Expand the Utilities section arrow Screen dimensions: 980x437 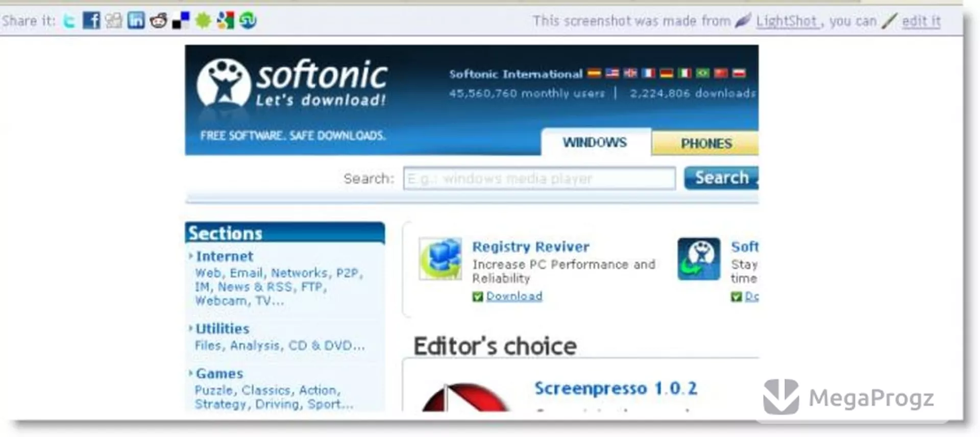point(191,328)
